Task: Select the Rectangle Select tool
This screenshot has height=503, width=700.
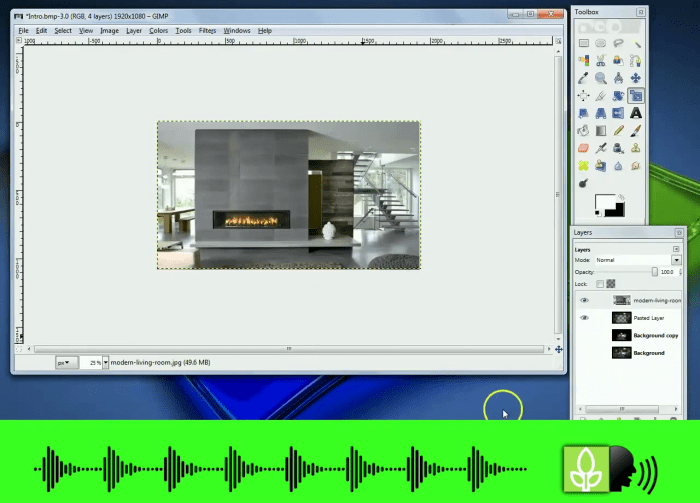Action: click(584, 43)
